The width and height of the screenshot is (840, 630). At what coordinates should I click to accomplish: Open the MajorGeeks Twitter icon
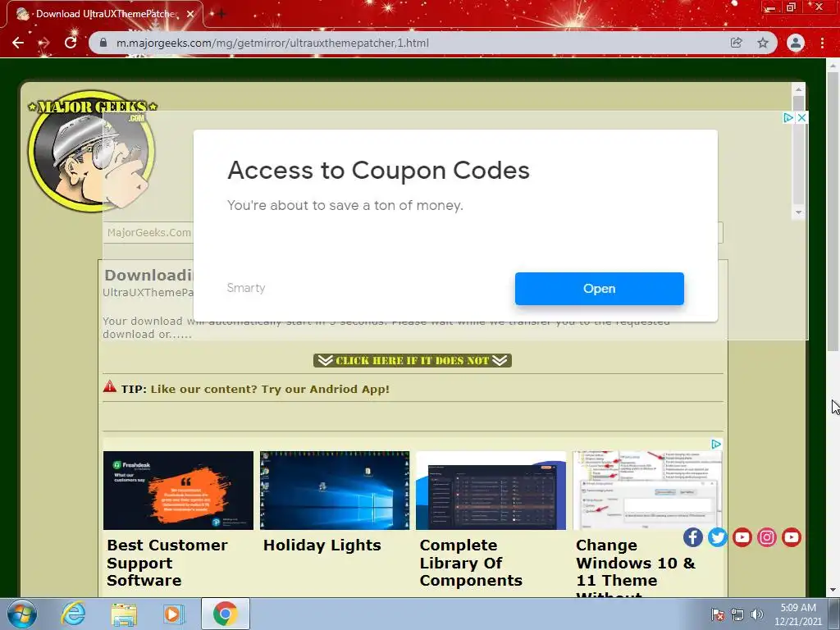point(717,536)
